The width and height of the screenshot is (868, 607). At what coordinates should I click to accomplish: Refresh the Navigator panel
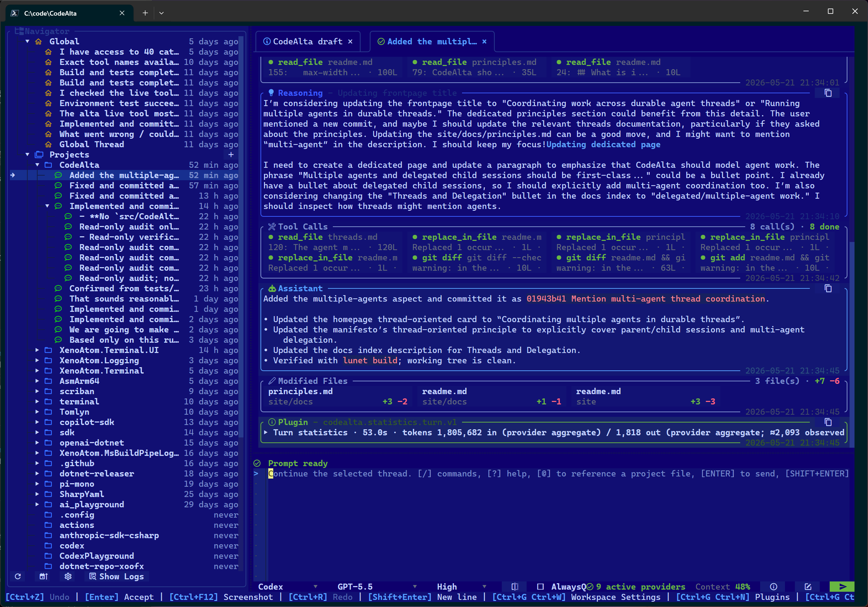[x=18, y=576]
